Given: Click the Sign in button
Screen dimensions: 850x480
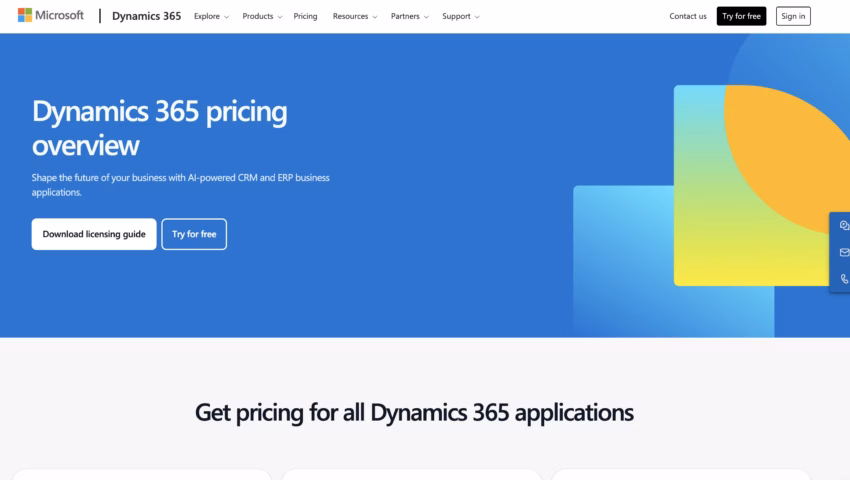Looking at the screenshot, I should coord(793,16).
